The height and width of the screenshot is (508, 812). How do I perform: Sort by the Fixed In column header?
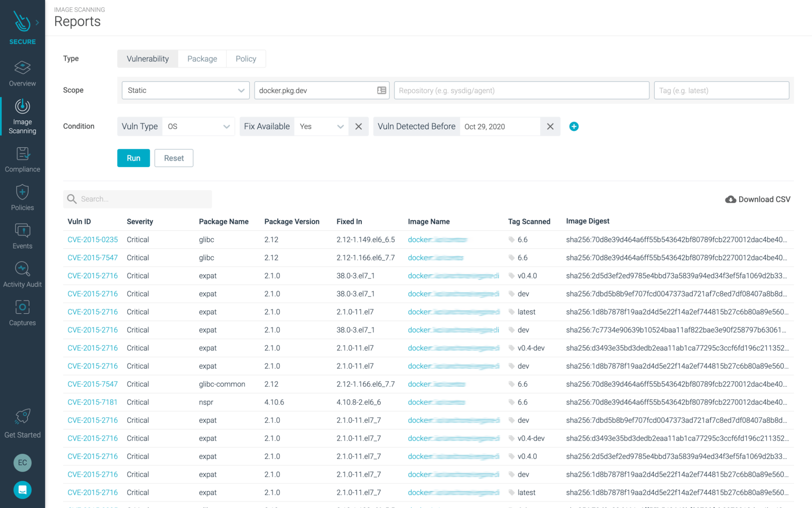tap(349, 221)
